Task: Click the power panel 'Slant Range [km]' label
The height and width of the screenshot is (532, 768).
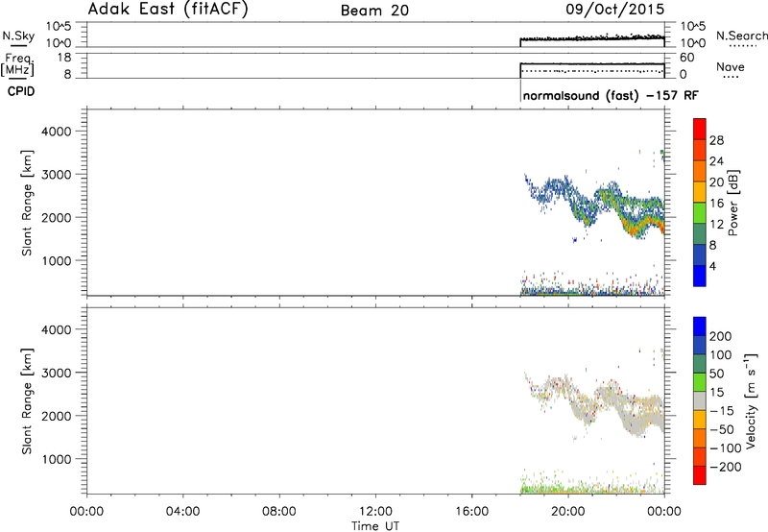Action: 27,203
